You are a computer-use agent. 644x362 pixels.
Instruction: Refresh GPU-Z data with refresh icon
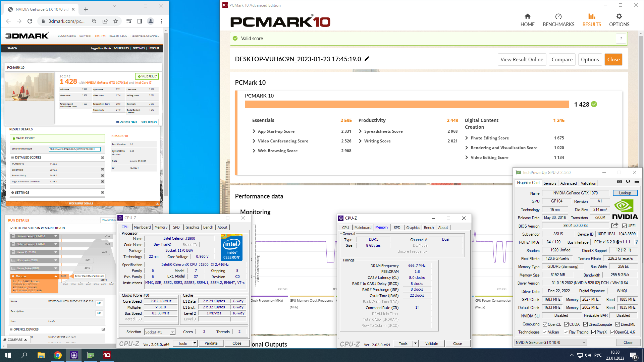point(628,181)
